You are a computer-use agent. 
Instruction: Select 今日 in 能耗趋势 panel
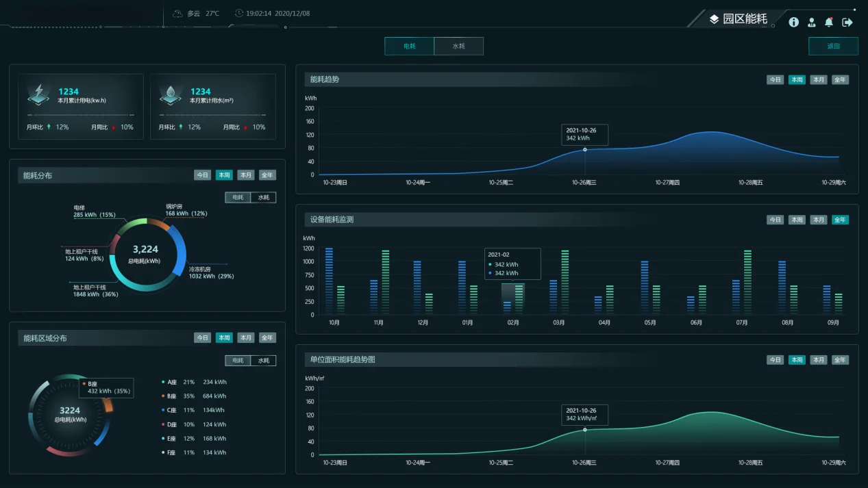pyautogui.click(x=775, y=80)
